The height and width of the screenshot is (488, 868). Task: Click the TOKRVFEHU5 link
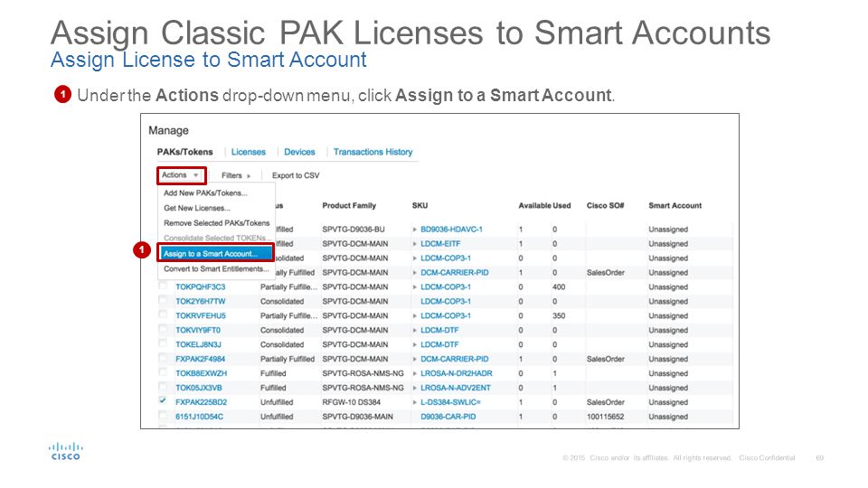pos(201,316)
